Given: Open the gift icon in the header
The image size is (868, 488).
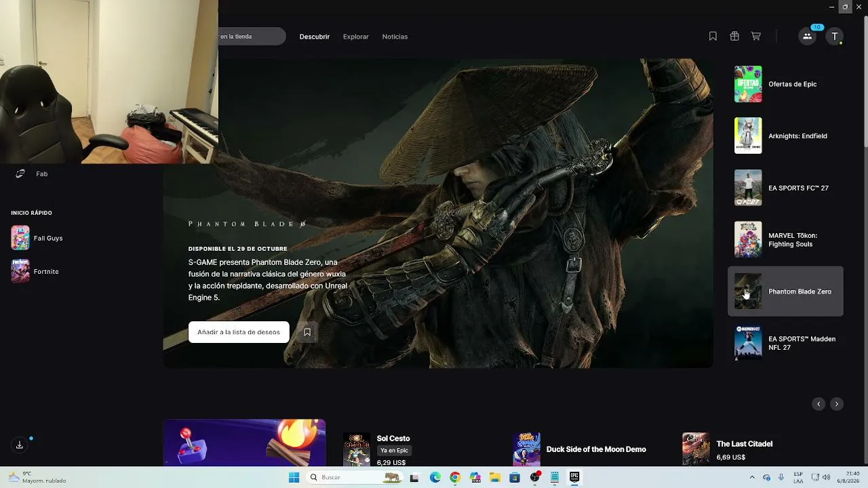Looking at the screenshot, I should click(x=734, y=37).
